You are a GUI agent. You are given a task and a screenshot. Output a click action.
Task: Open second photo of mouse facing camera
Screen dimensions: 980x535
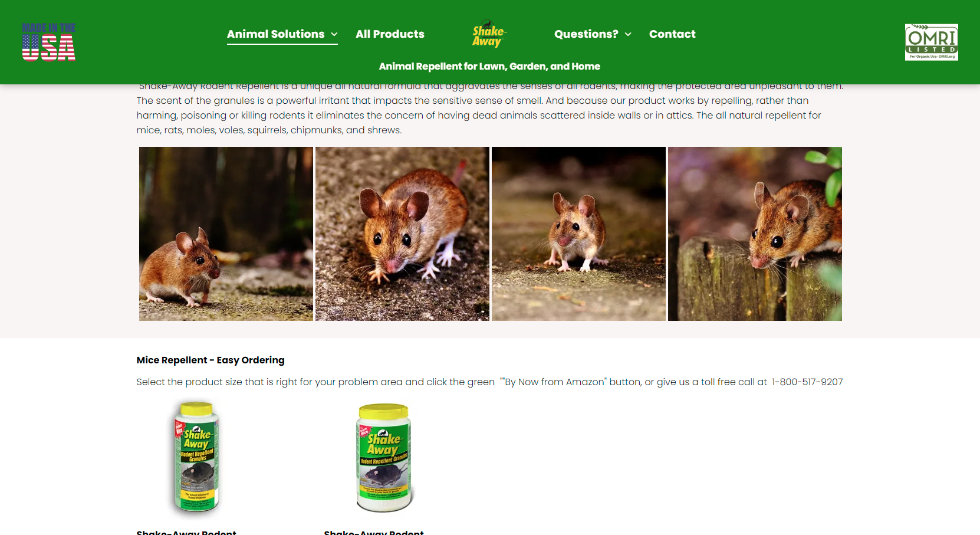click(402, 234)
